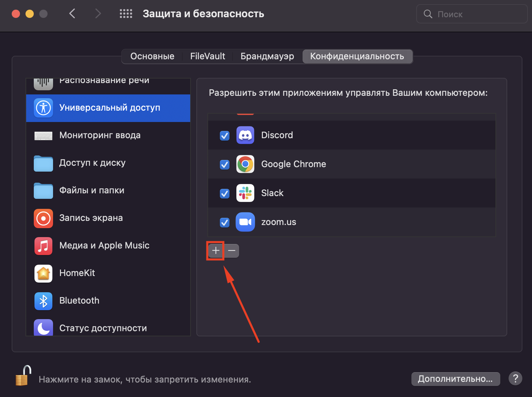Select the Slack row text

point(272,193)
